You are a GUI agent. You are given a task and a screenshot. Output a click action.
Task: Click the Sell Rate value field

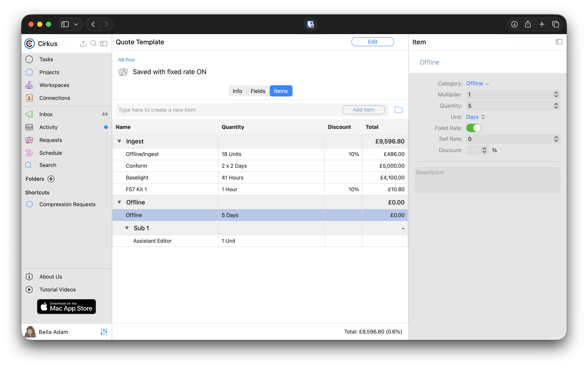pyautogui.click(x=509, y=139)
